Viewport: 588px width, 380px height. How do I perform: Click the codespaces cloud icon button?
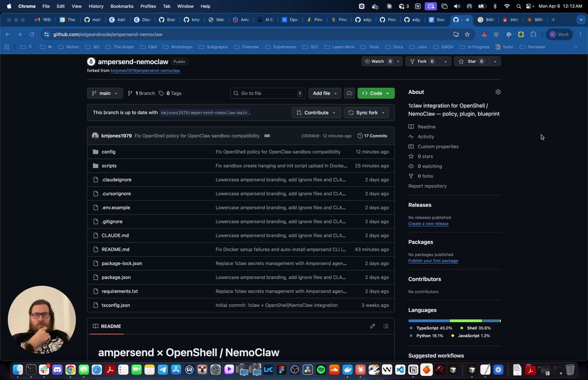(349, 93)
